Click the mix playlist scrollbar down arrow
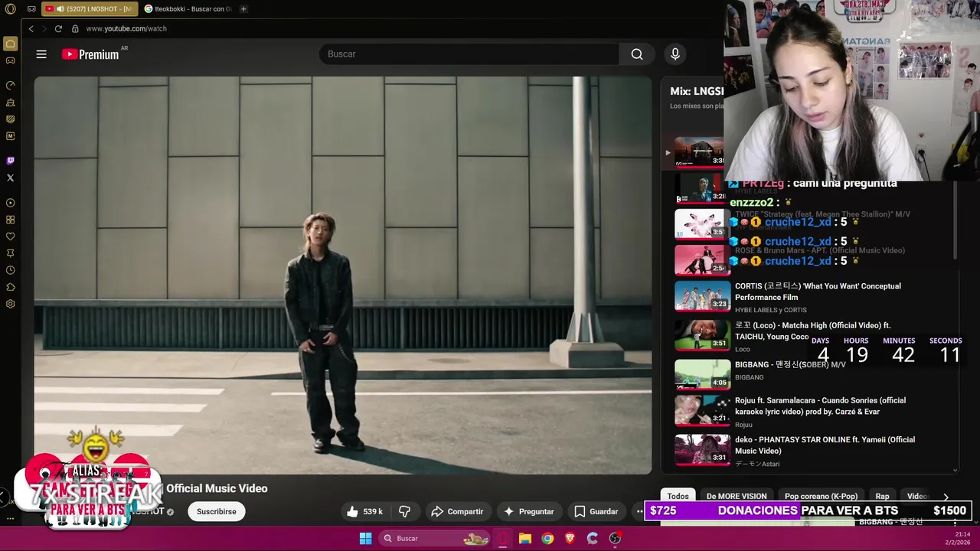Screen dimensions: 980x551 [955, 471]
